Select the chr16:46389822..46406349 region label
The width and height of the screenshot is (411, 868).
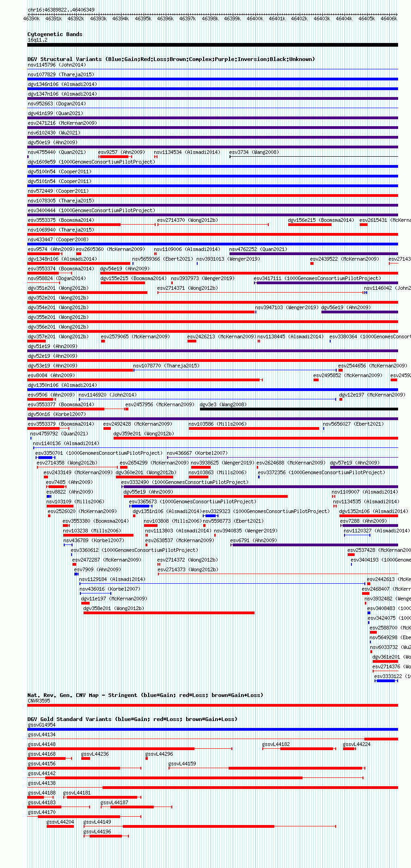click(61, 10)
